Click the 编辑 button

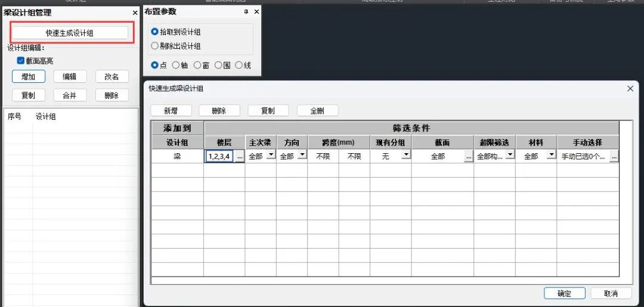(x=70, y=76)
